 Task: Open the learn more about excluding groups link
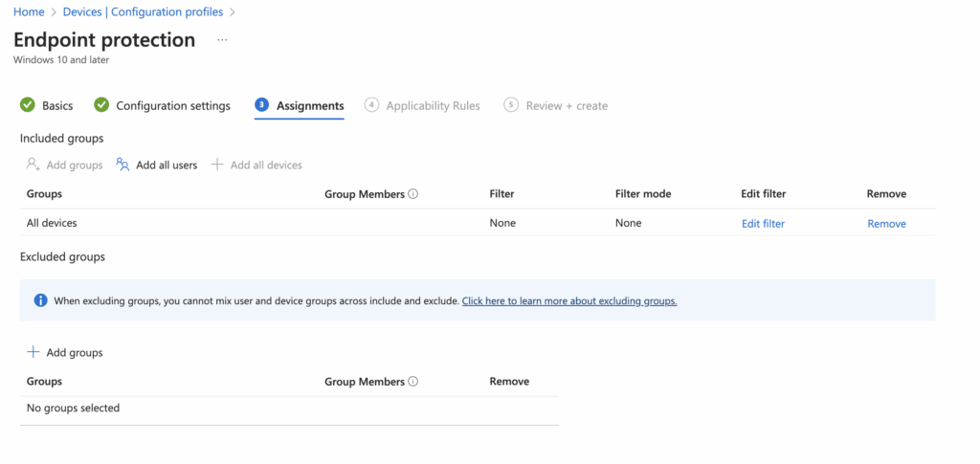click(569, 300)
